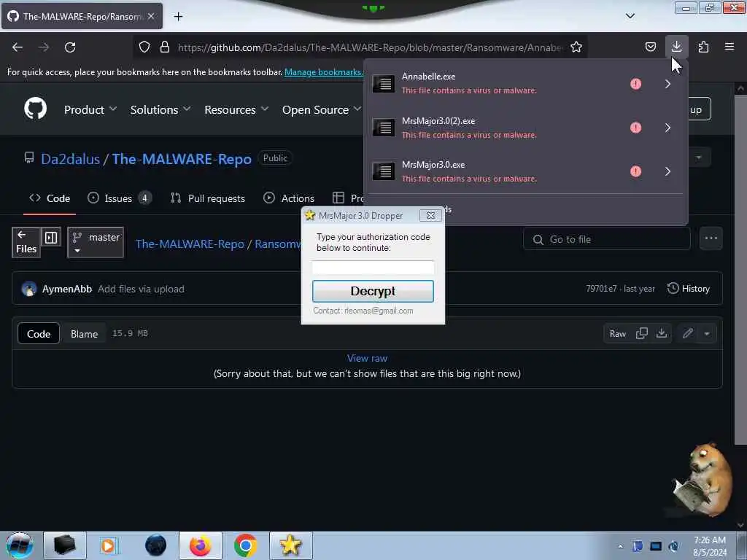Expand MrsMajor3.0(2).exe details chevron
Image resolution: width=747 pixels, height=560 pixels.
[x=667, y=128]
